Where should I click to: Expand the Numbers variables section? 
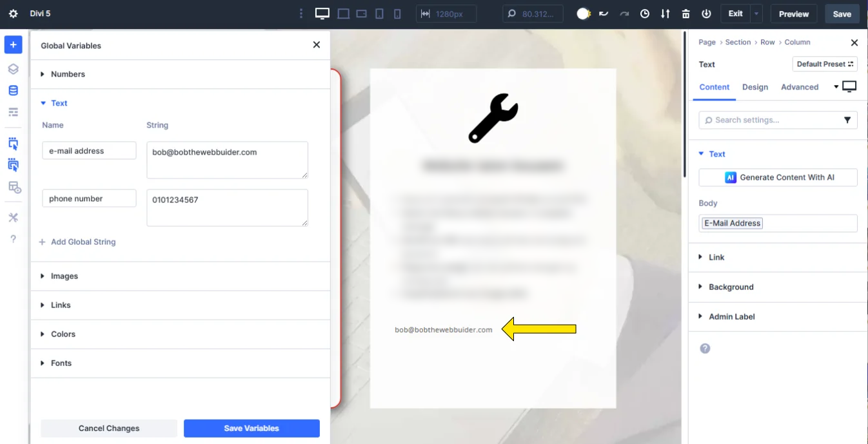67,74
